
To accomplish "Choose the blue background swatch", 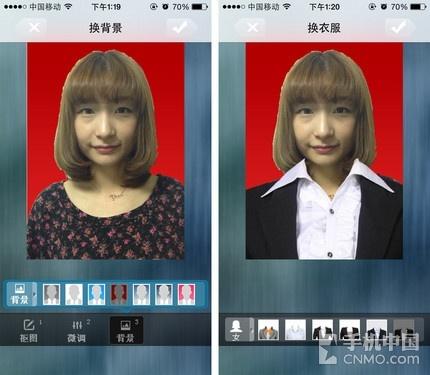I will click(96, 294).
